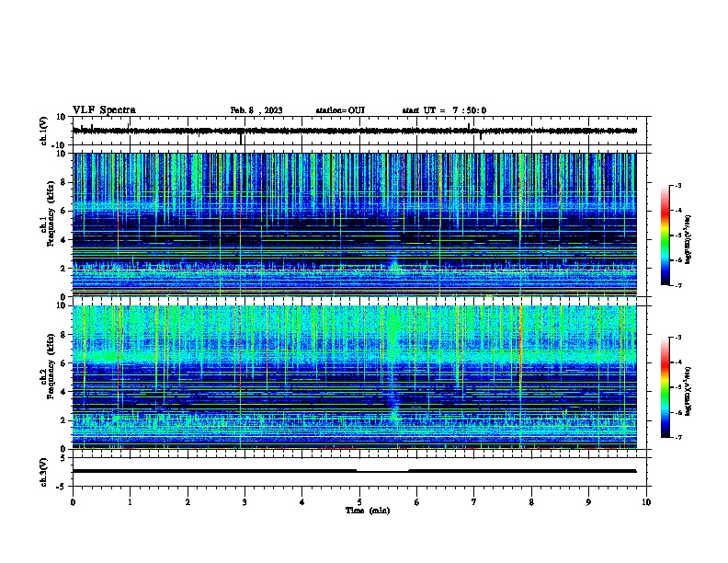This screenshot has height=563, width=728.
Task: Click the "8" tick on the time axis
Action: [531, 502]
